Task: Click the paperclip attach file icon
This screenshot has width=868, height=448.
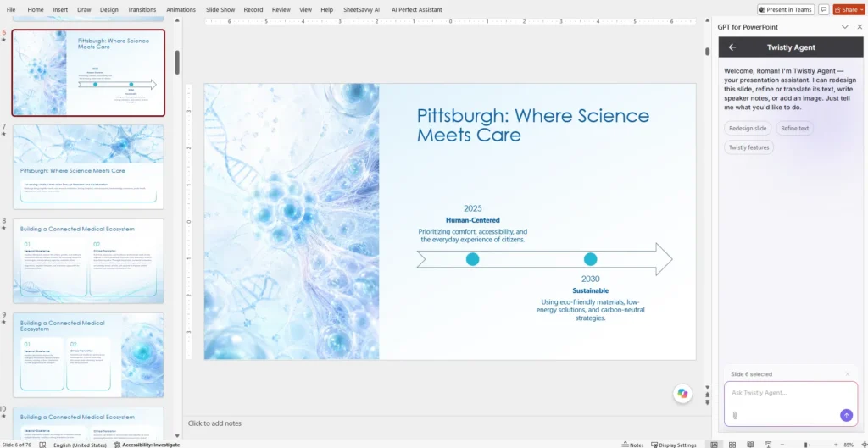Action: [735, 415]
